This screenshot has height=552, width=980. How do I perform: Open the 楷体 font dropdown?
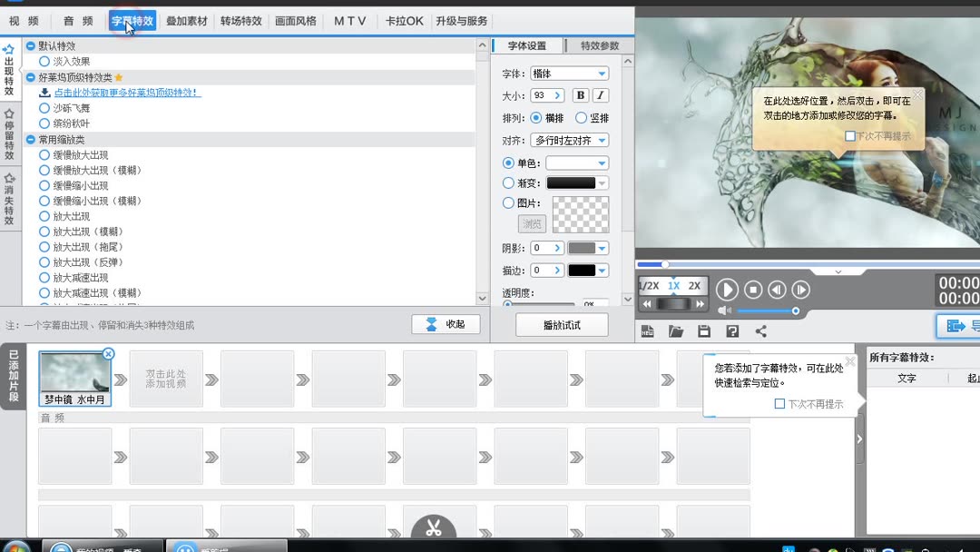[x=570, y=73]
